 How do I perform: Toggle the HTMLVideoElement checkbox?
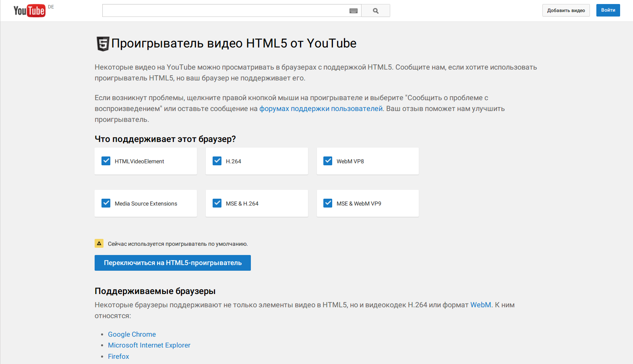[x=106, y=161]
